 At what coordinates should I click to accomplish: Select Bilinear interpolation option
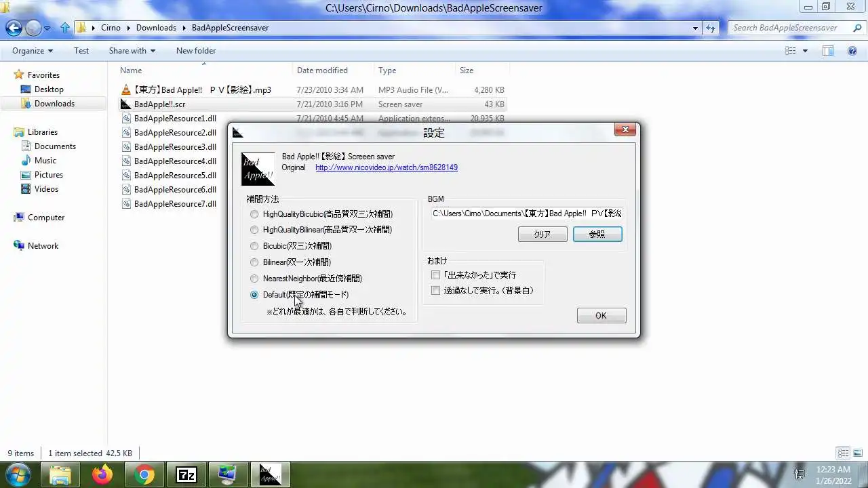(x=290, y=262)
